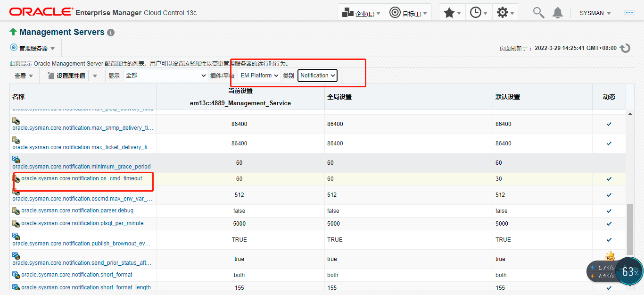Click the icon above max_ticket_delivery_ti
644x295 pixels.
(x=16, y=140)
